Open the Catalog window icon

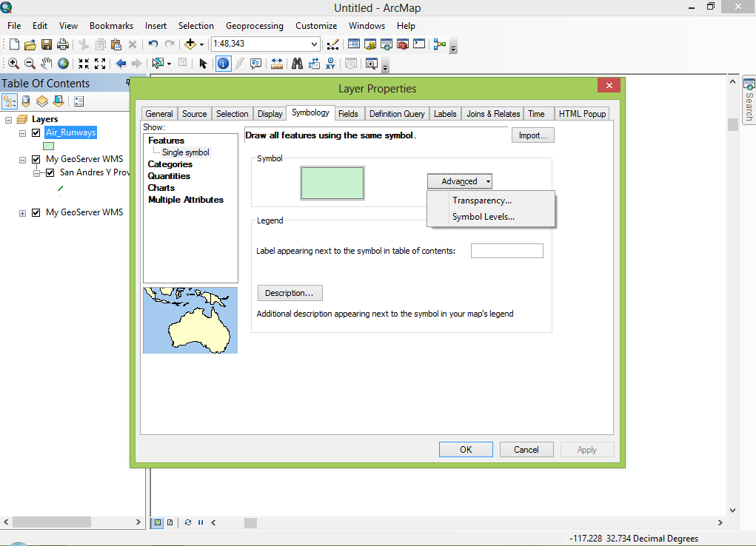369,44
